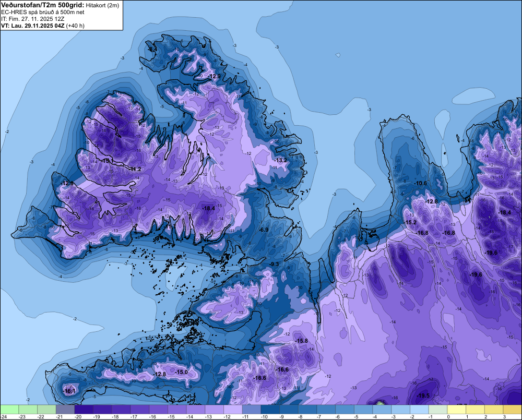The image size is (522, 420).
Task: Click the valid time 'VT: Lau. 29.11.2025 04Z'
Action: tap(32, 26)
